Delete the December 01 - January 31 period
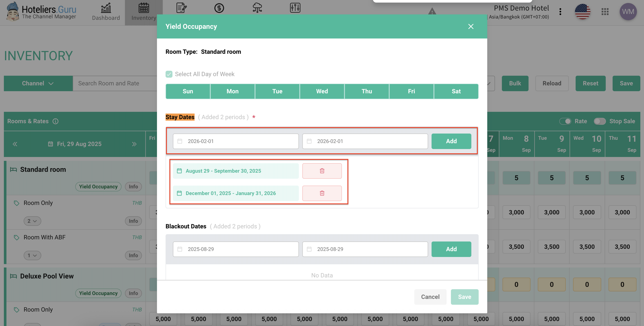The image size is (644, 326). (322, 193)
